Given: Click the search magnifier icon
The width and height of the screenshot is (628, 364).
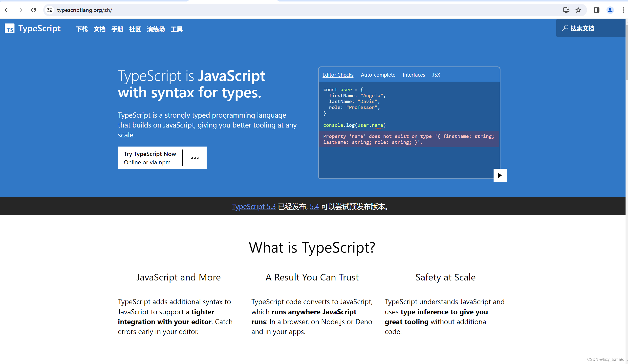Looking at the screenshot, I should coord(565,28).
